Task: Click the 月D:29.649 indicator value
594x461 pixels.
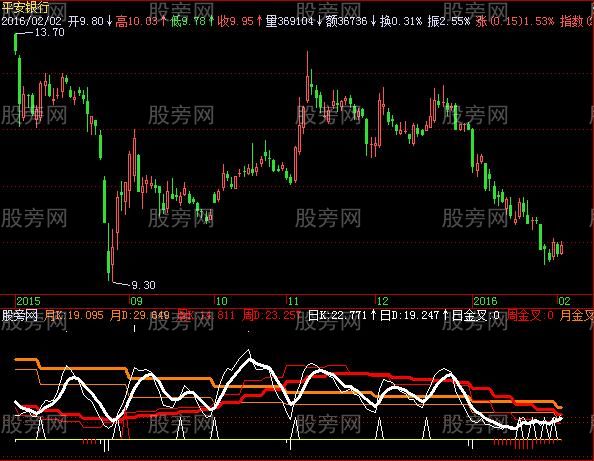Action: click(140, 315)
